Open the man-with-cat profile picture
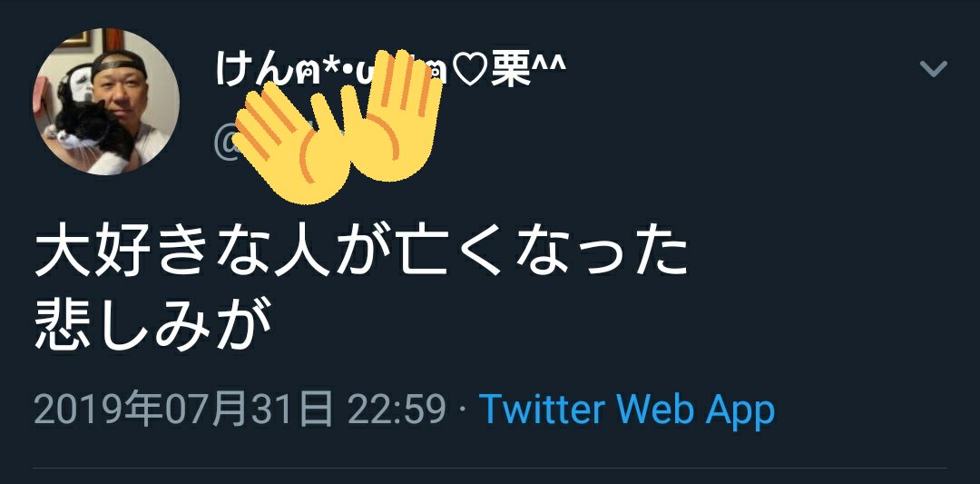The image size is (980, 484). pyautogui.click(x=106, y=102)
